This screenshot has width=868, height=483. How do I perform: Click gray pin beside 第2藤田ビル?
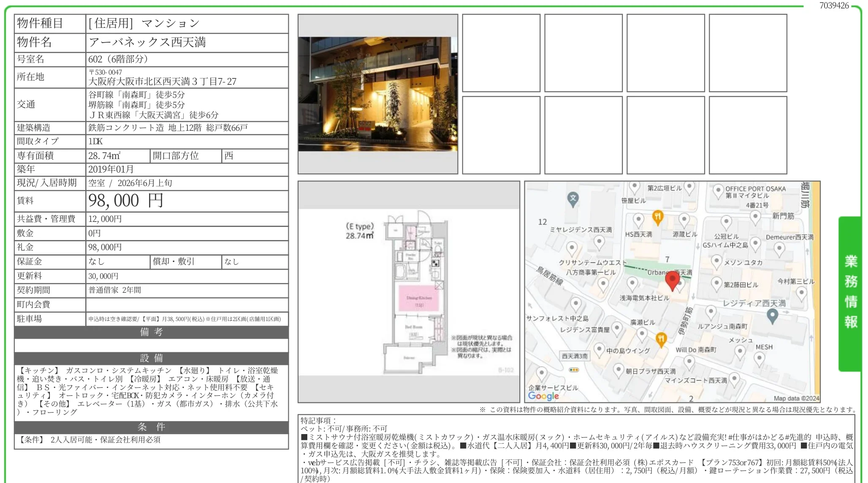(x=716, y=283)
